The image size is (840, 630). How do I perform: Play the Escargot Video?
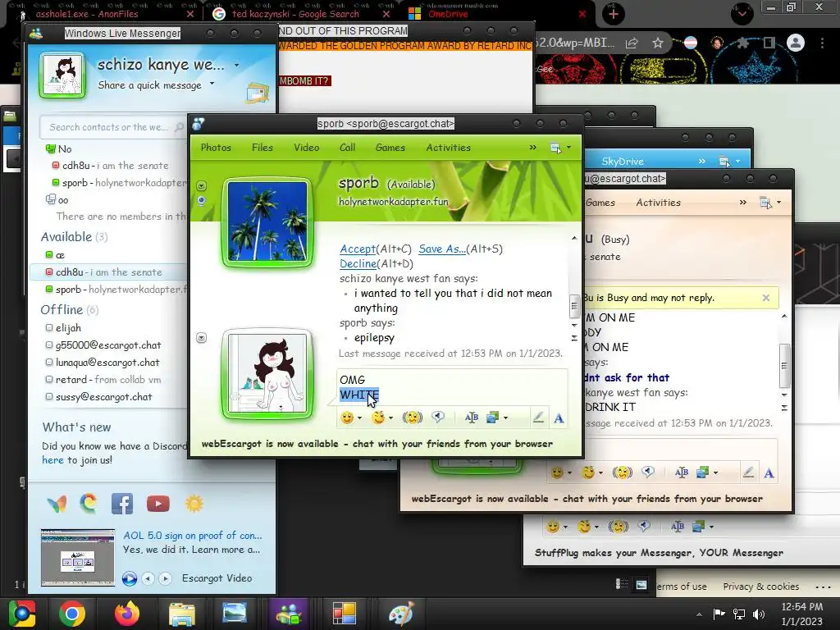[129, 578]
